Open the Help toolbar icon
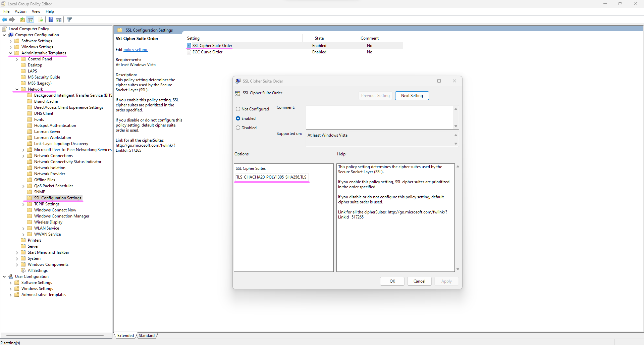This screenshot has height=345, width=644. (51, 19)
